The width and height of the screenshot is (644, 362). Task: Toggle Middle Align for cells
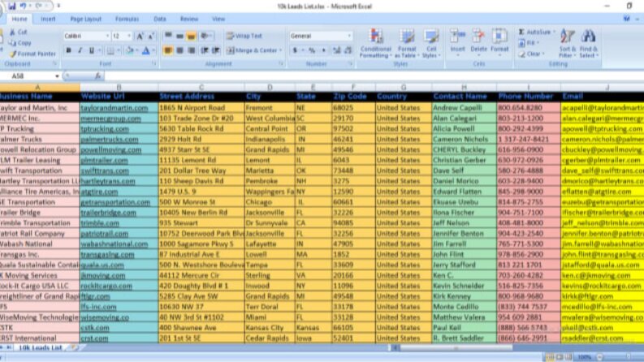179,36
